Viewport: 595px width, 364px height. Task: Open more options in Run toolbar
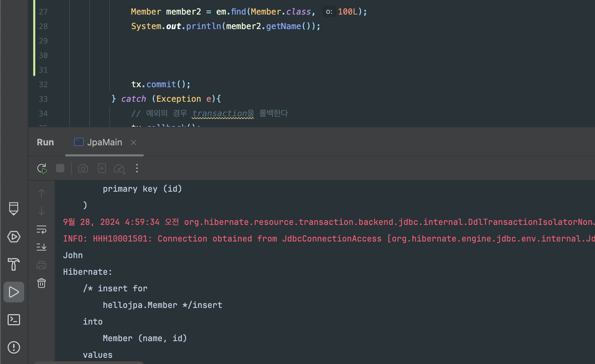tap(137, 169)
